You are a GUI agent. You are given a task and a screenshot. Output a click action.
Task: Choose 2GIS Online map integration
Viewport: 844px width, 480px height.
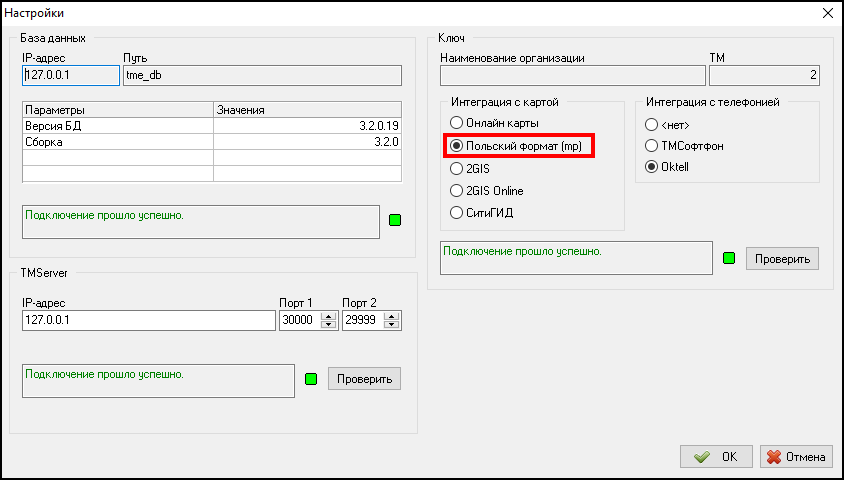click(x=457, y=191)
